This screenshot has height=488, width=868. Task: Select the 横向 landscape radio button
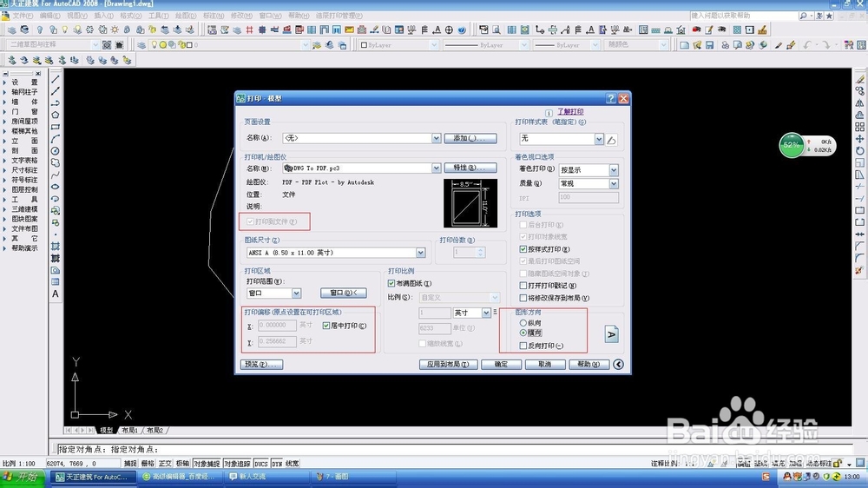523,333
